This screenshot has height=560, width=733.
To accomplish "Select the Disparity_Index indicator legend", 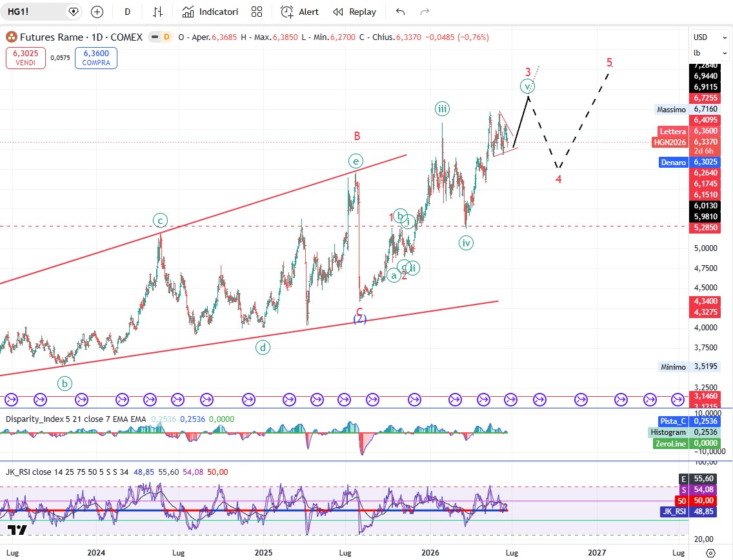I will pos(75,419).
